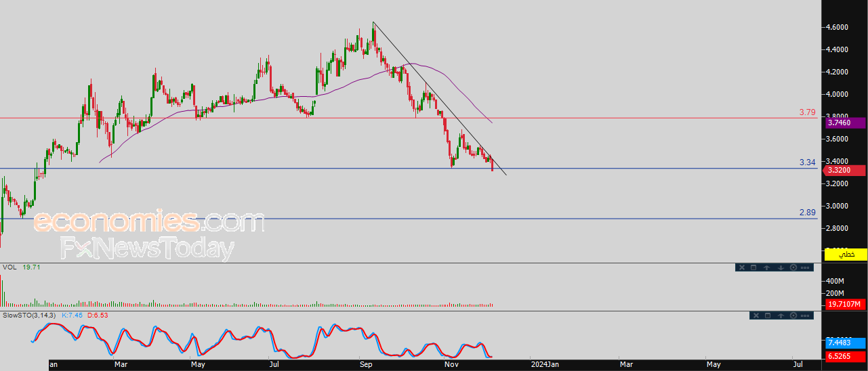This screenshot has height=371, width=868.
Task: Click the Nov label on time axis
Action: [x=452, y=365]
